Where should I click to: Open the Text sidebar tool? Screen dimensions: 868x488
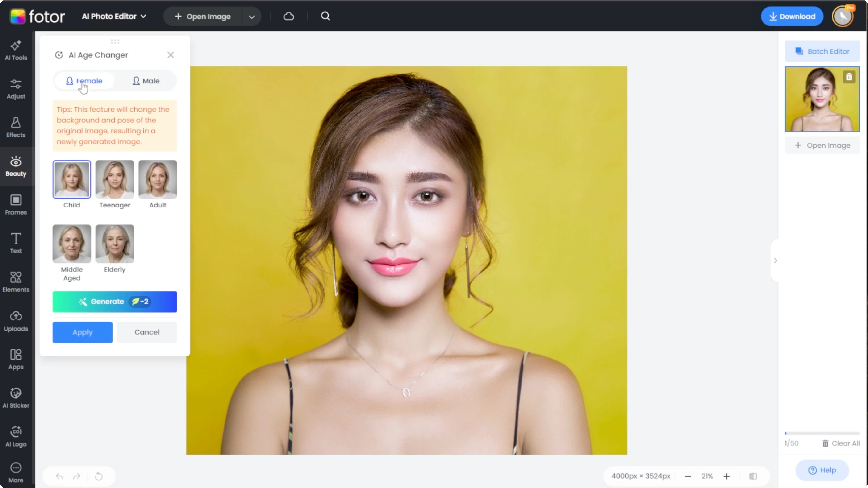click(x=16, y=244)
